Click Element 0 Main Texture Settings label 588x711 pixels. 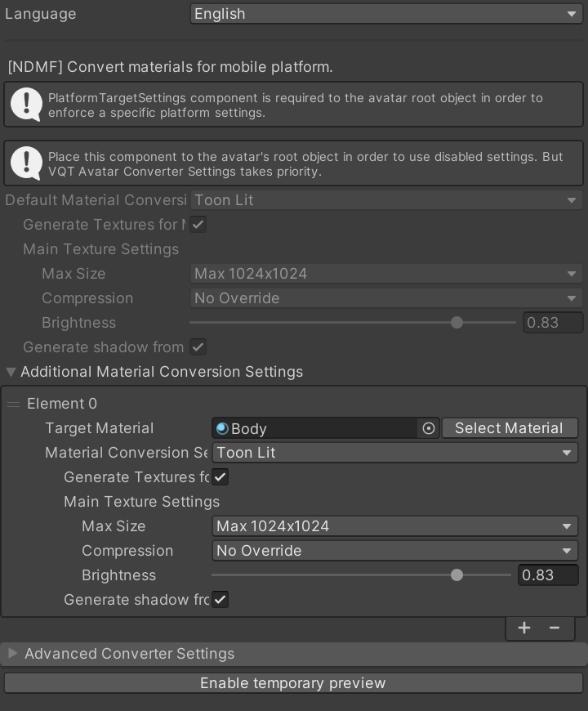click(x=142, y=502)
